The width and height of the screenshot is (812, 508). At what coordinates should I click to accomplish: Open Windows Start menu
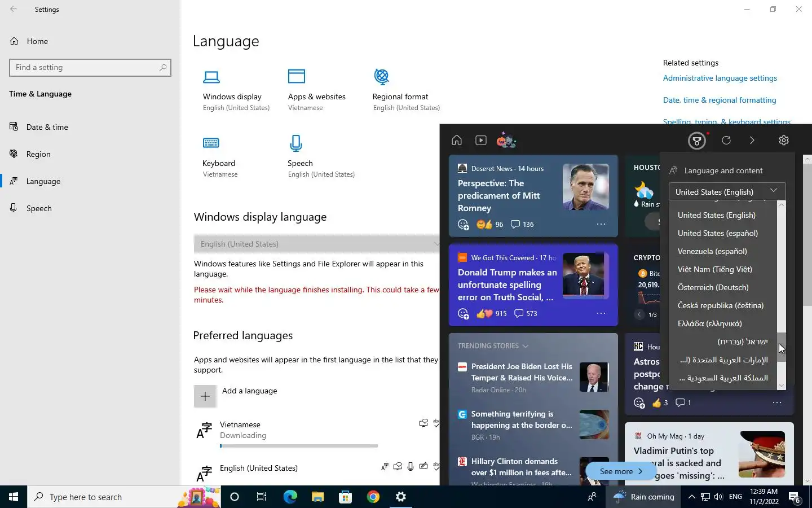point(14,497)
